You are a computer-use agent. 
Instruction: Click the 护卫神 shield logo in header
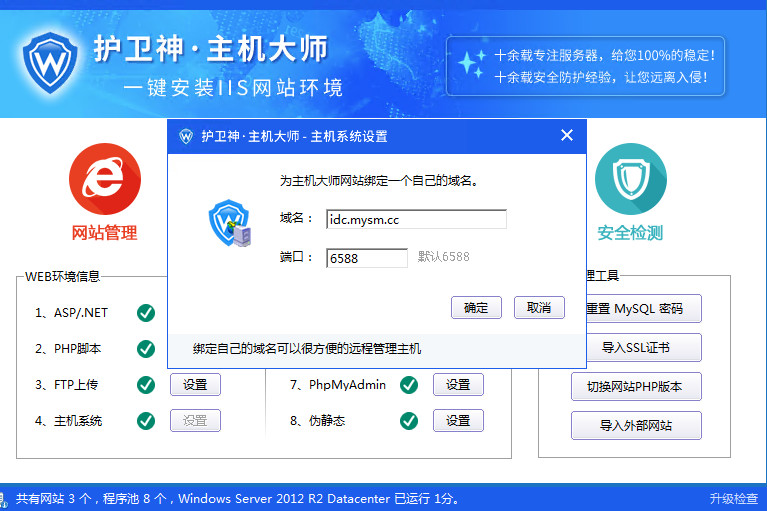[49, 60]
